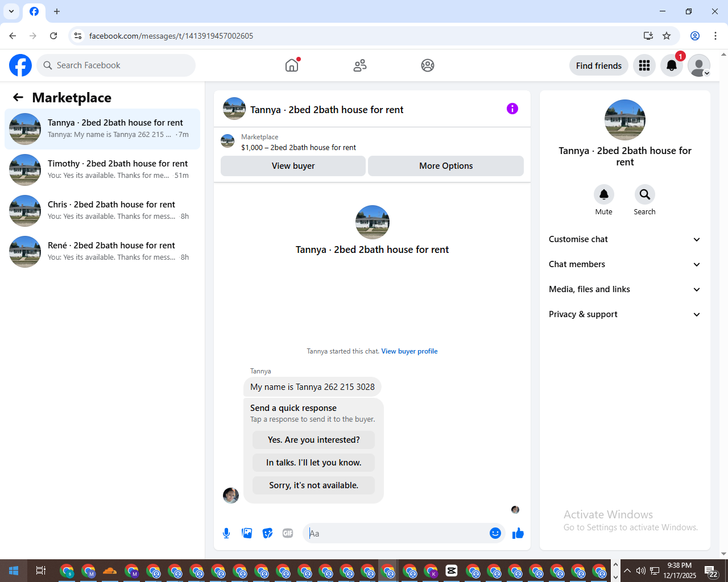Expand the Chat members section

[625, 264]
